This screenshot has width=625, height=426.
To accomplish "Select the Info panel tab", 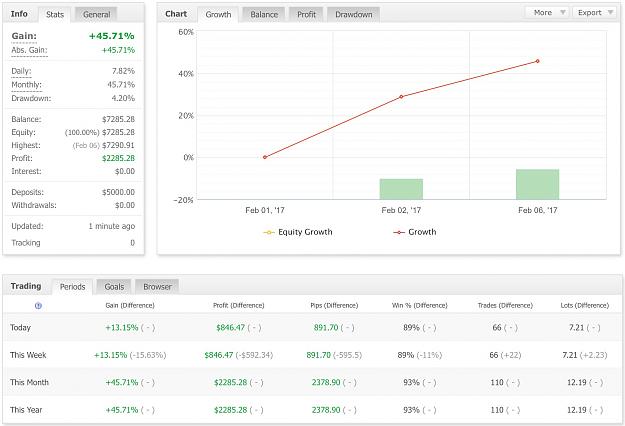I will [x=19, y=14].
